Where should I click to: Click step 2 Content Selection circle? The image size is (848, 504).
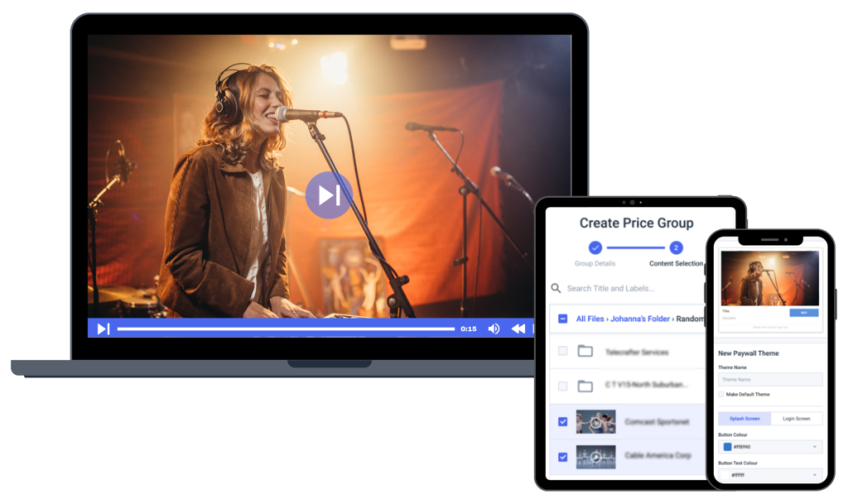676,247
